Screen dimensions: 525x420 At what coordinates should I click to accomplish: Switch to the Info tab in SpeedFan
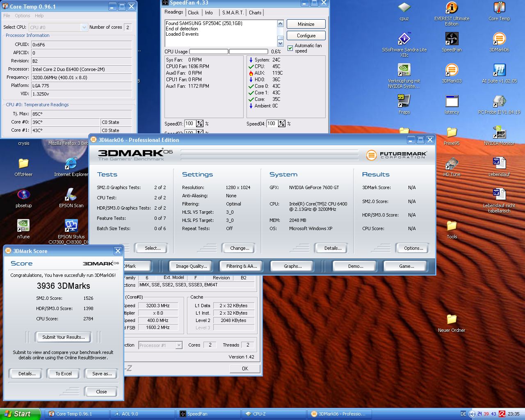[209, 13]
